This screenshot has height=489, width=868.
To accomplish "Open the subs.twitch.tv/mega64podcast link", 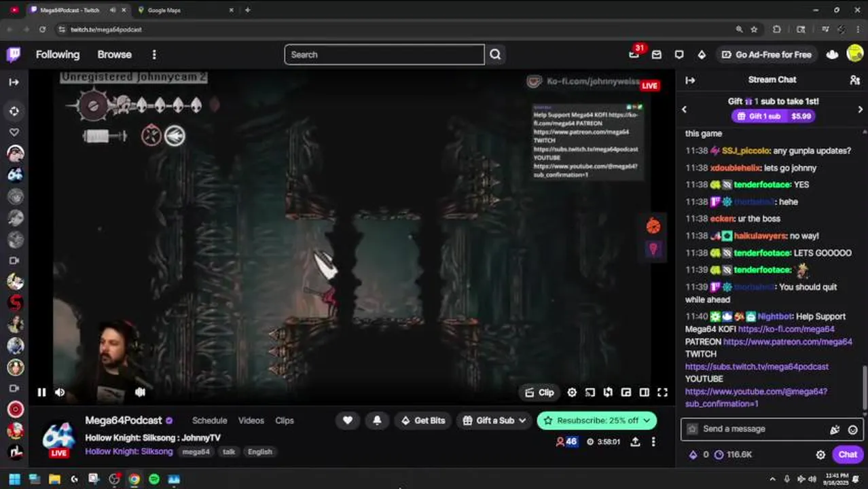I will click(x=757, y=367).
